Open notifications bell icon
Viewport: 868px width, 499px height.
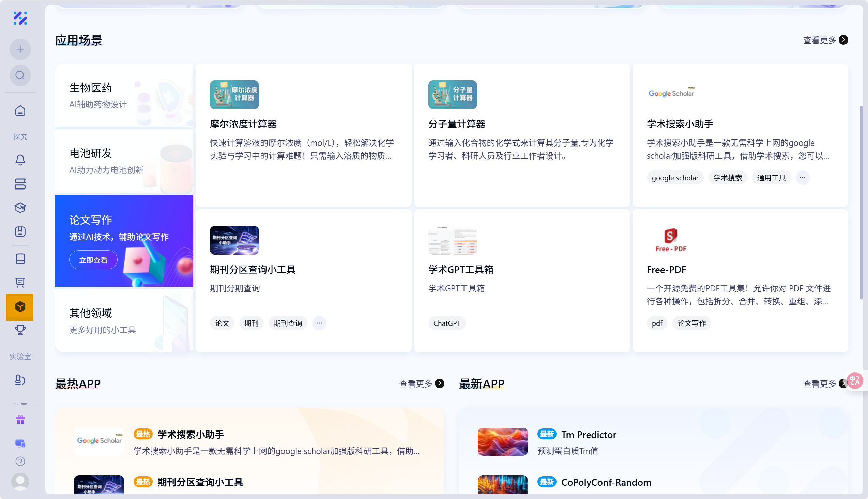coord(20,160)
